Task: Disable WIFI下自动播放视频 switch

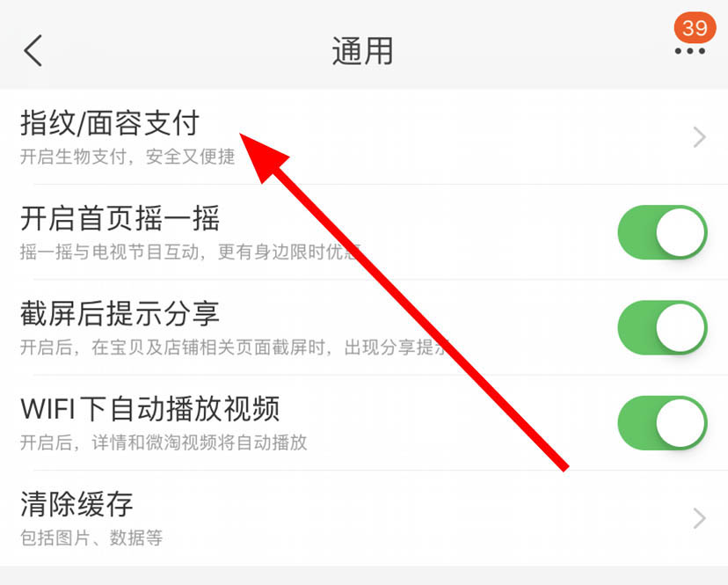Action: coord(663,423)
